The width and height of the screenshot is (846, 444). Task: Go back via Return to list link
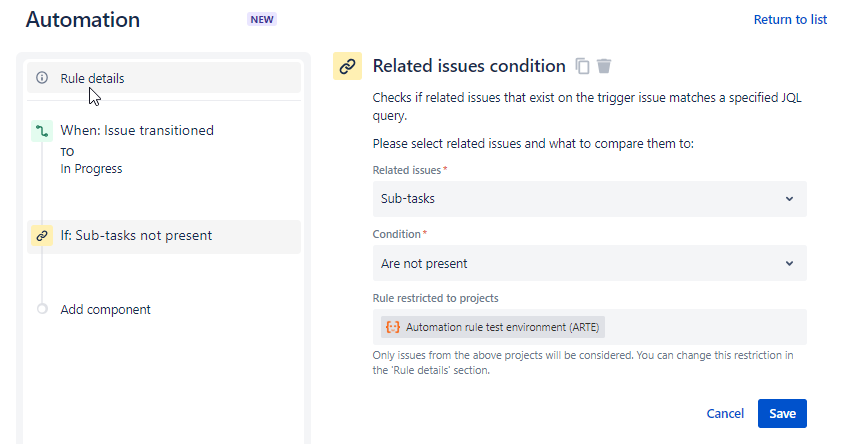790,19
